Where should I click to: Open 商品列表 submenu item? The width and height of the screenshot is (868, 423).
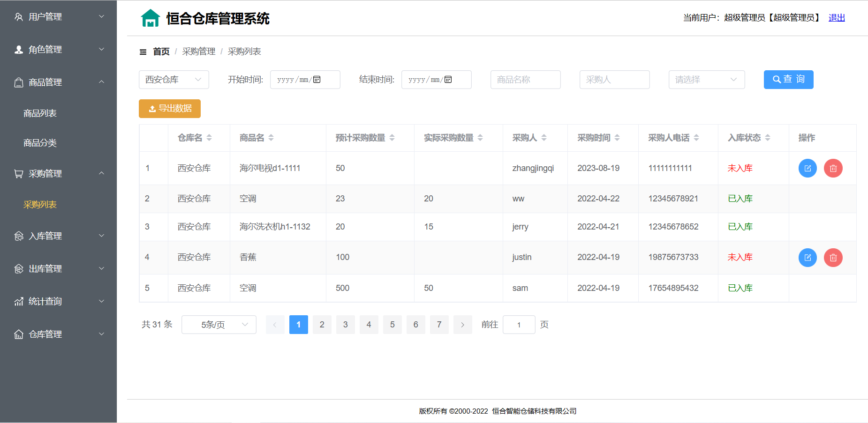point(40,113)
